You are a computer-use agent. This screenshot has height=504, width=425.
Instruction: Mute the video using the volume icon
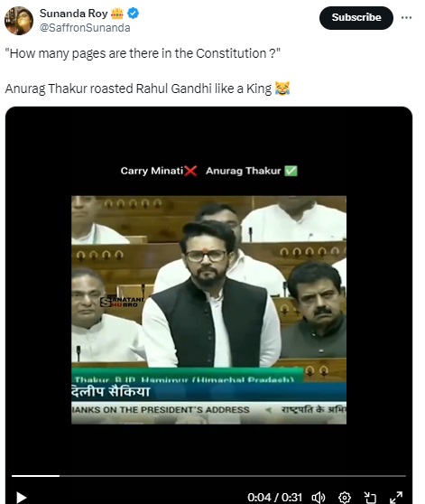[319, 498]
